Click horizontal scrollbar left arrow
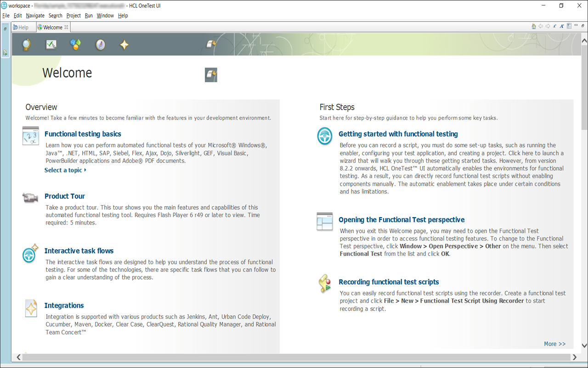 click(x=18, y=357)
